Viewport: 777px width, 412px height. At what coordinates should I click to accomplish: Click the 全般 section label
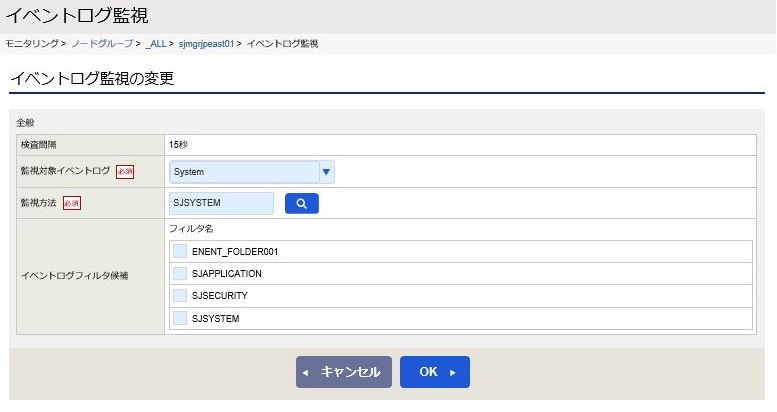(x=25, y=122)
